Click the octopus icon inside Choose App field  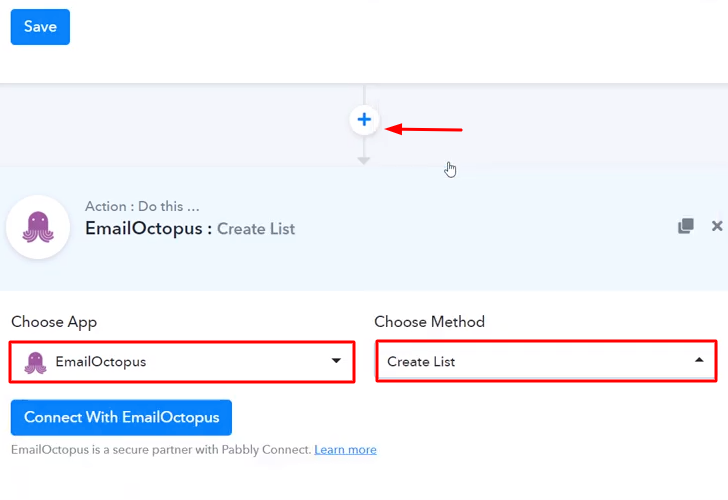pos(36,362)
